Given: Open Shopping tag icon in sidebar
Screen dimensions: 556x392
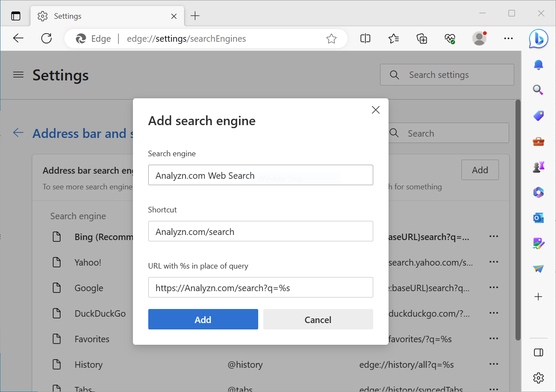Looking at the screenshot, I should [539, 116].
